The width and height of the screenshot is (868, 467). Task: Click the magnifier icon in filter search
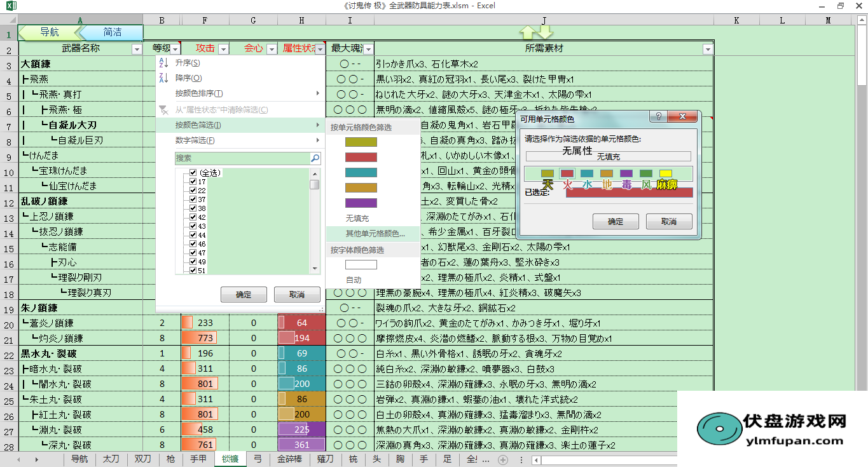point(315,158)
